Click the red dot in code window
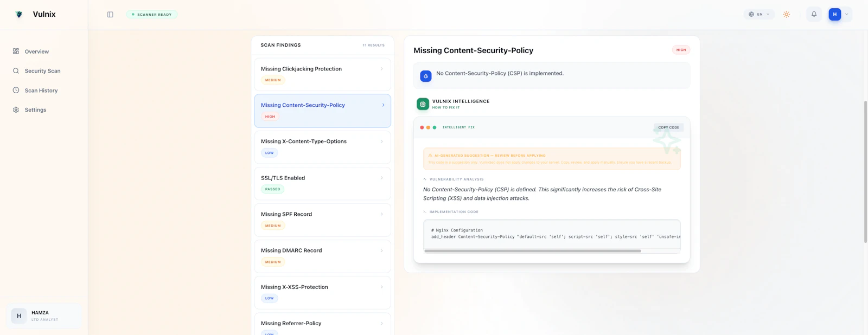The image size is (868, 335). pos(422,127)
